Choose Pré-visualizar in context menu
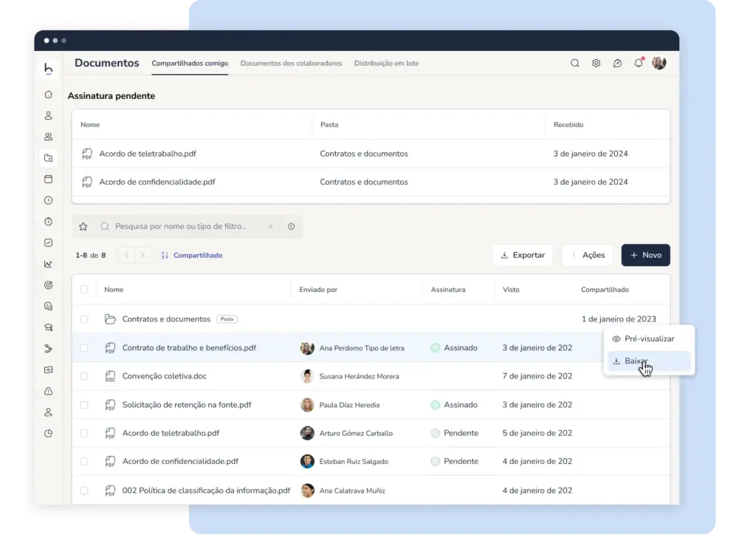 tap(649, 338)
